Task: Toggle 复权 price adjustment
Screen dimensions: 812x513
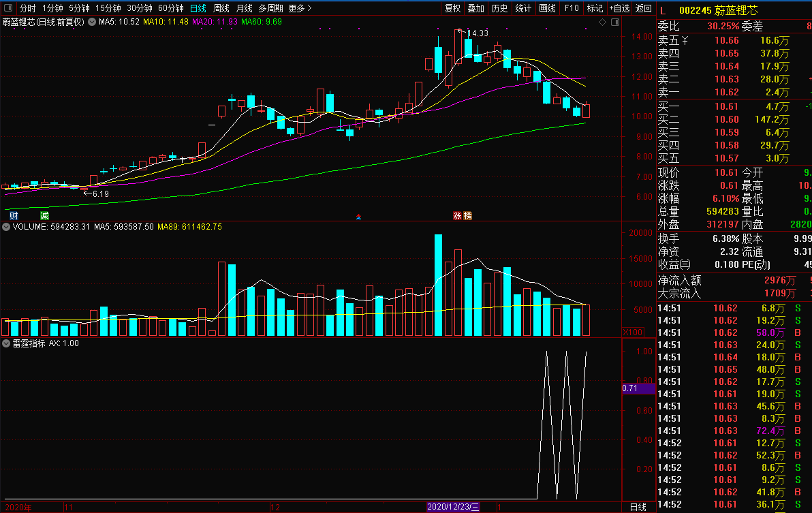Action: (452, 8)
